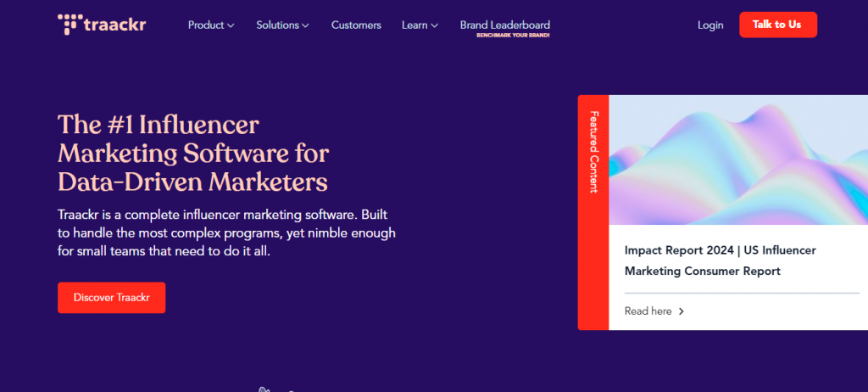The image size is (868, 392).
Task: Open the Brand Leaderboard link
Action: click(505, 25)
